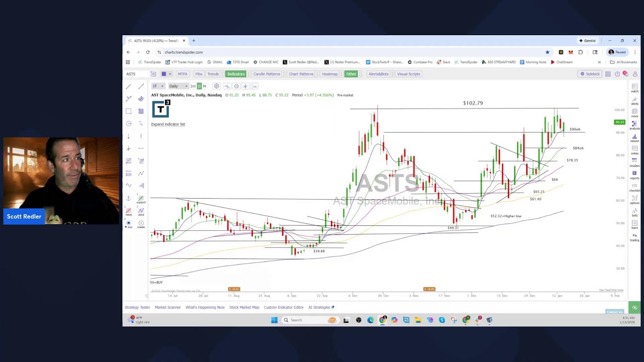The image size is (644, 362).
Task: Open the Windows Start button
Action: pos(274,320)
